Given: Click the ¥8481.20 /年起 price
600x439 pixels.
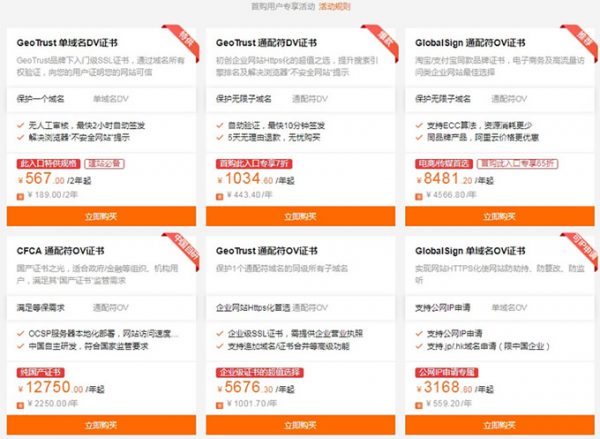Looking at the screenshot, I should [x=455, y=179].
